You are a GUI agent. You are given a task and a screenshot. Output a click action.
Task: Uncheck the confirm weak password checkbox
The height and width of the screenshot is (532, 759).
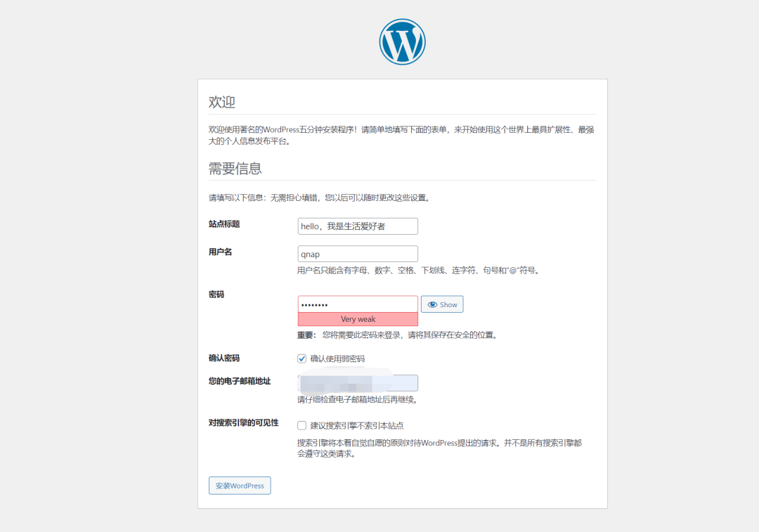(301, 358)
